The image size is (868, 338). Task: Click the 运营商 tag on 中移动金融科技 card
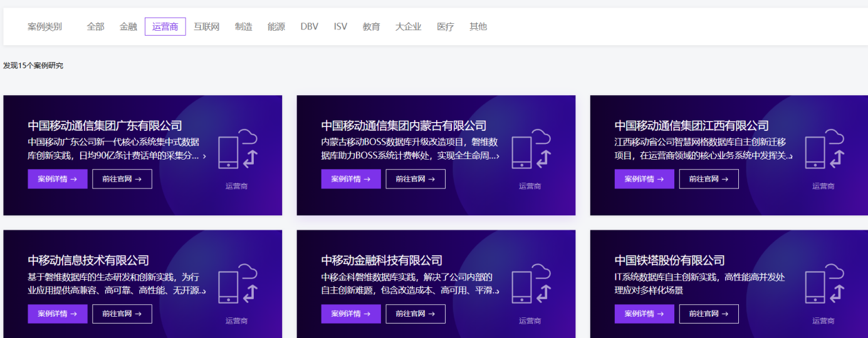pos(530,320)
